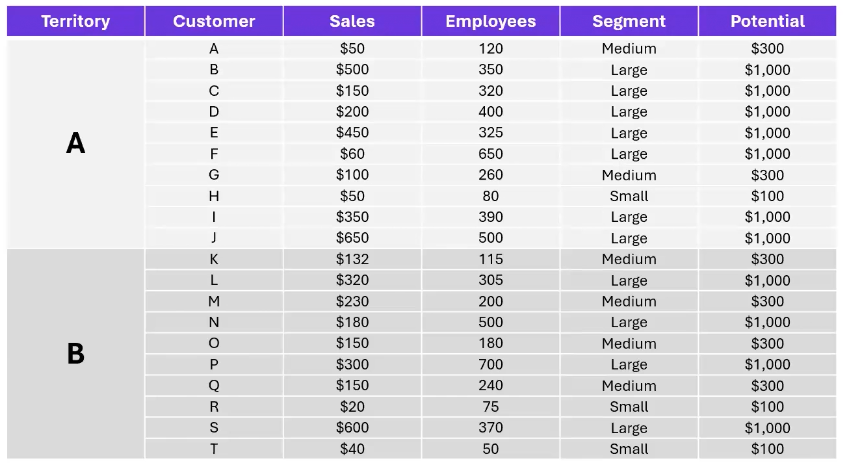Click customer letter H in Customer column

coord(214,196)
